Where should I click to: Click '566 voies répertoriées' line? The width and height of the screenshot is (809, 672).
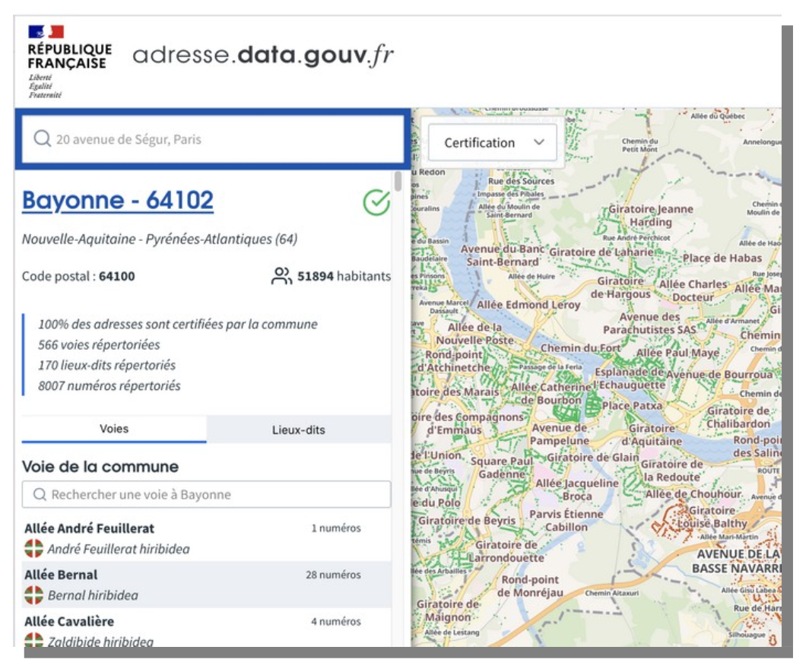(x=99, y=344)
